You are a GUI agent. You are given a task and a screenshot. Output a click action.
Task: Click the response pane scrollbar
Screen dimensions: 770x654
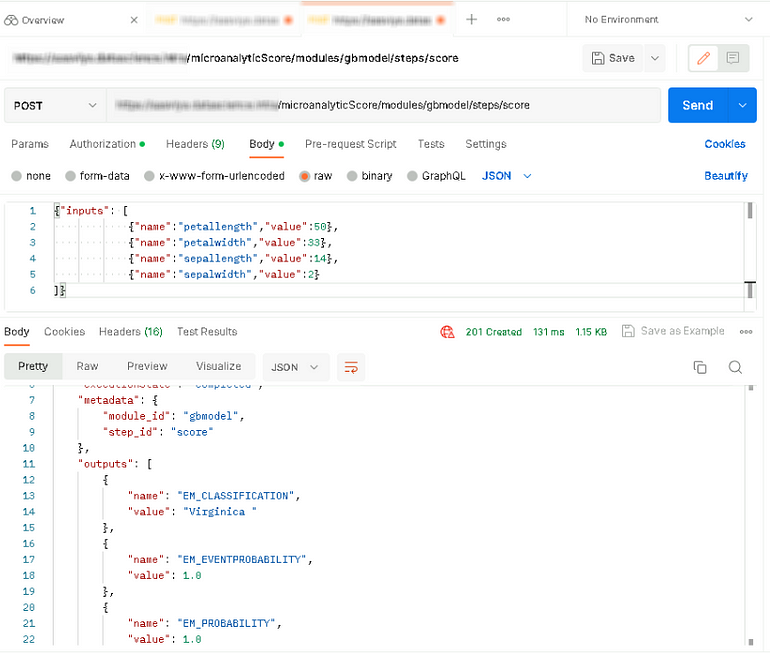[x=750, y=516]
